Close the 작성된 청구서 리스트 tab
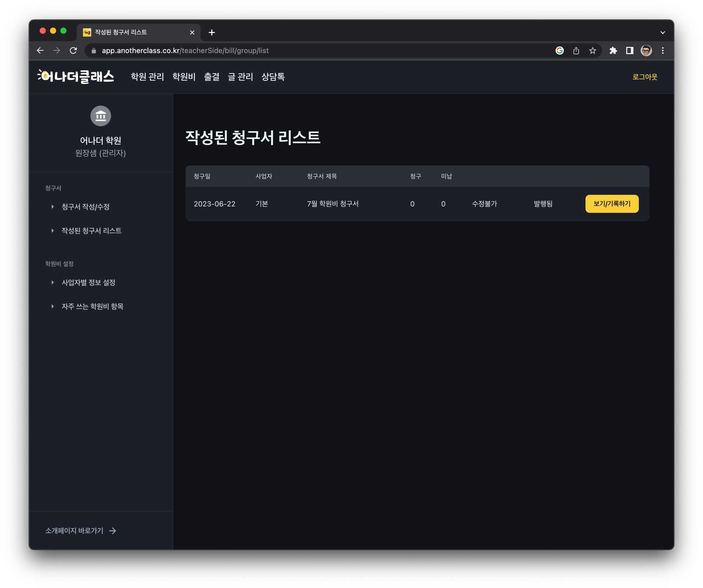 [192, 32]
